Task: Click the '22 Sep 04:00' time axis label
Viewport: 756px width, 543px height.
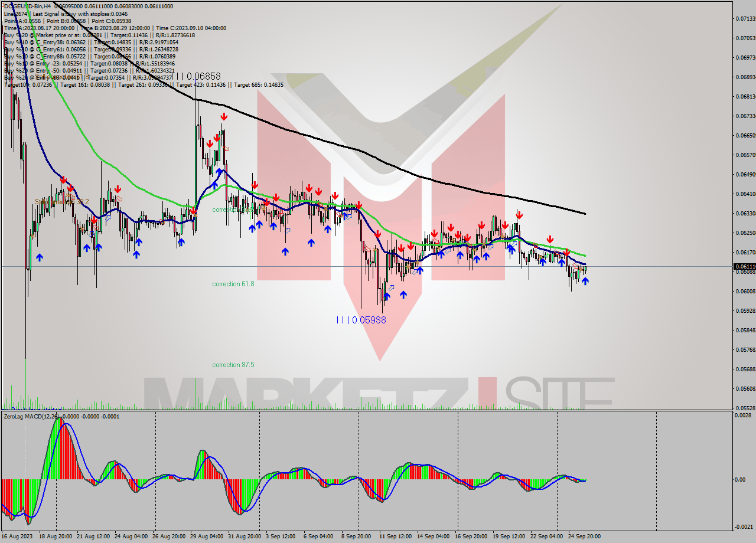Action: click(x=548, y=537)
